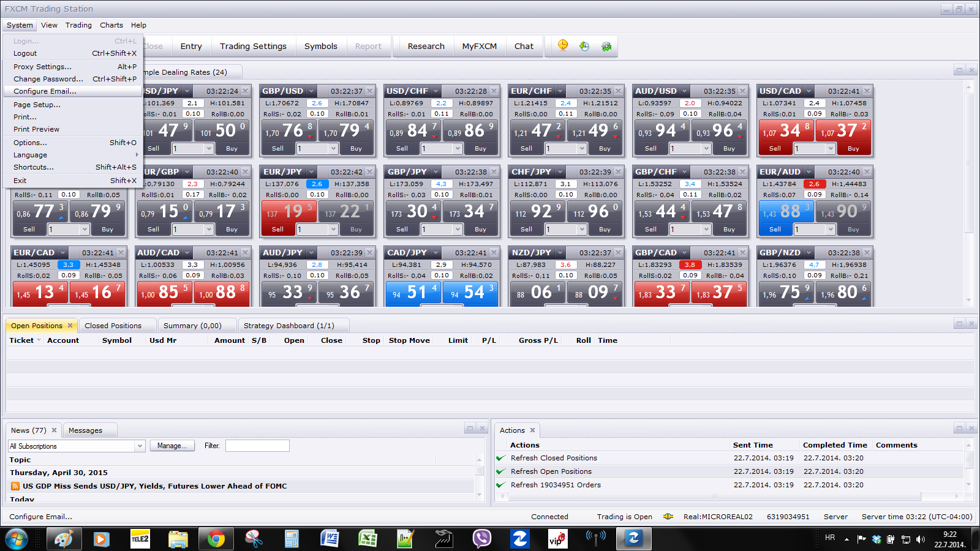Click the green check beside Refresh Closed Positions

click(x=501, y=458)
